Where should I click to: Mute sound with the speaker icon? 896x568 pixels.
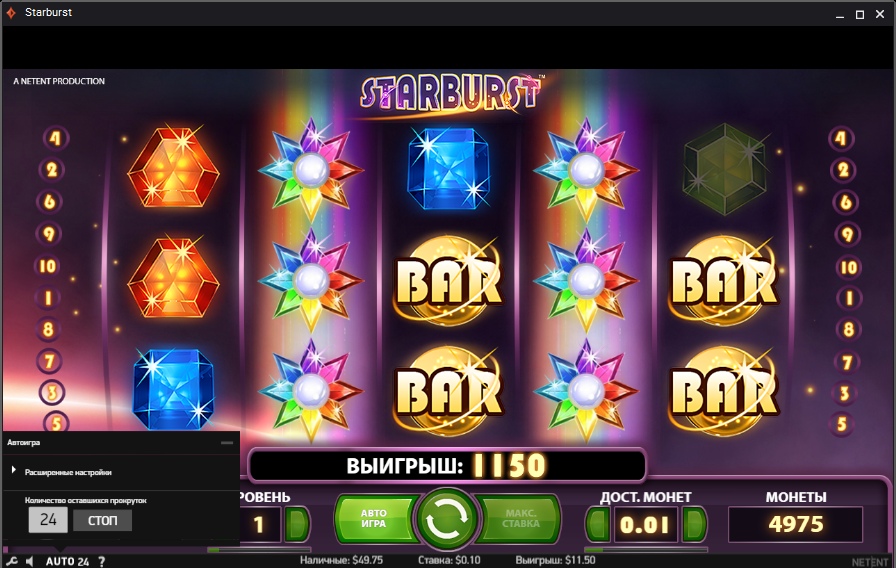tap(30, 561)
